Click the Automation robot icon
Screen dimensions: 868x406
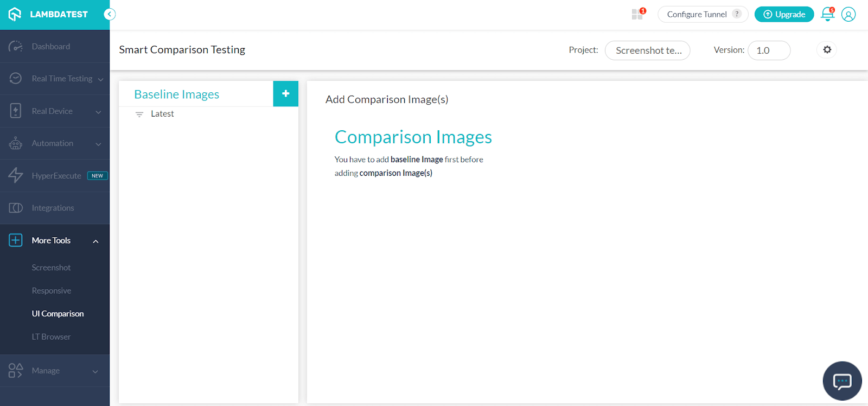16,143
